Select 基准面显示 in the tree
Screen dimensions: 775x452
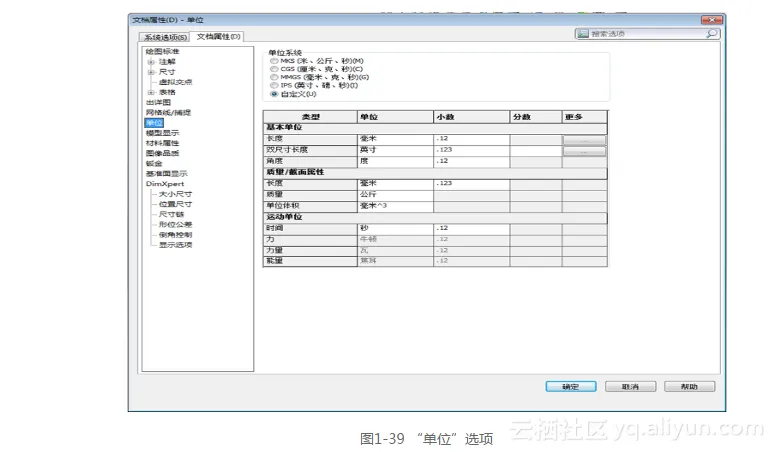coord(167,174)
